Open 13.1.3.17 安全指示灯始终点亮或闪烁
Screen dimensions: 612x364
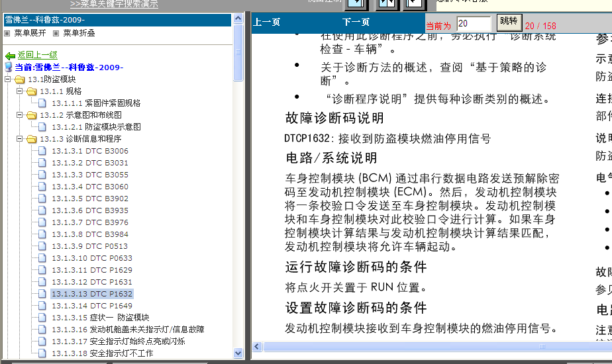pos(119,341)
